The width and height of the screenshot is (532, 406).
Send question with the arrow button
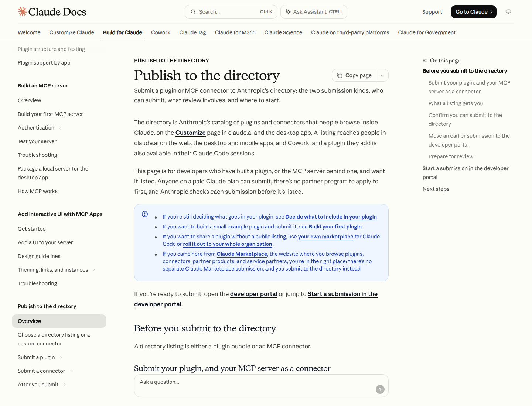tap(380, 389)
